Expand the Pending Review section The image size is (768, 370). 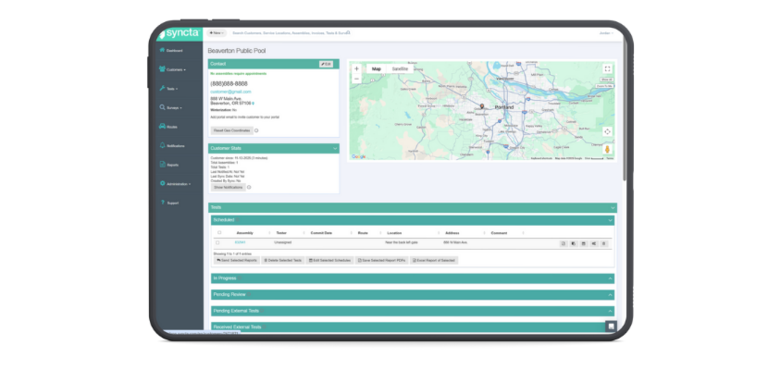click(412, 295)
